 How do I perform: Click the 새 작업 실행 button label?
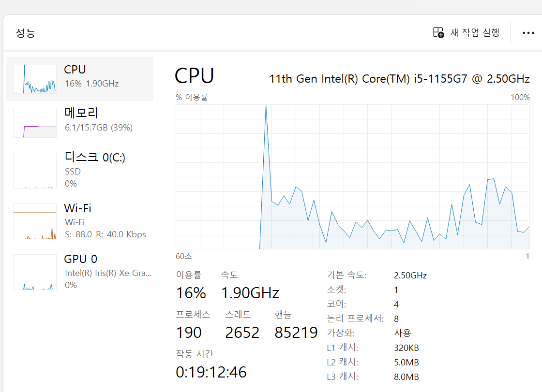point(475,32)
